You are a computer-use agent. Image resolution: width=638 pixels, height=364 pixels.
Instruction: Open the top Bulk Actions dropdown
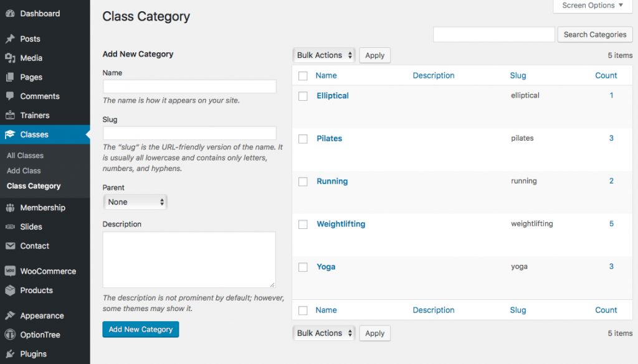point(323,55)
